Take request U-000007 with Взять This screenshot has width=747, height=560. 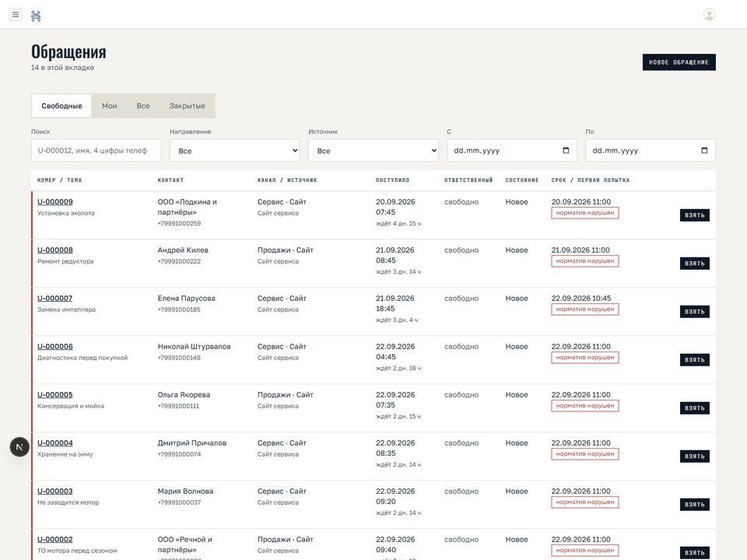point(695,311)
